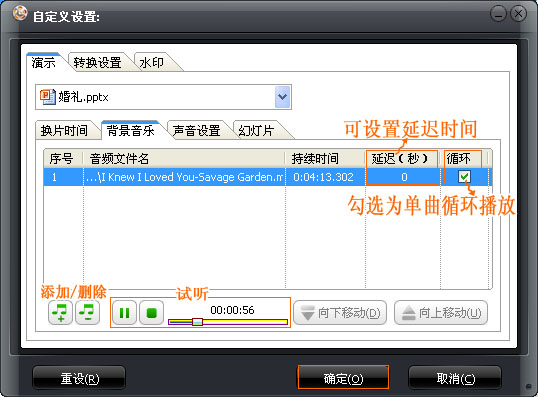
Task: Click the 确定(O) confirm button
Action: pos(343,378)
